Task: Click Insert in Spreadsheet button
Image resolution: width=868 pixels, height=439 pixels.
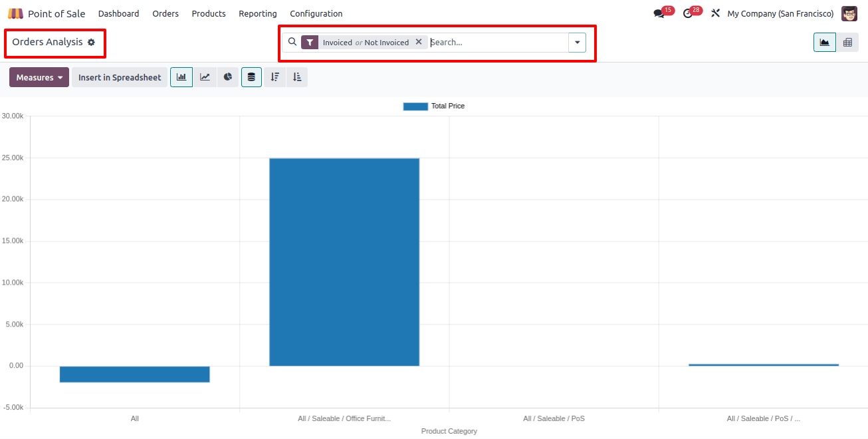Action: coord(120,77)
